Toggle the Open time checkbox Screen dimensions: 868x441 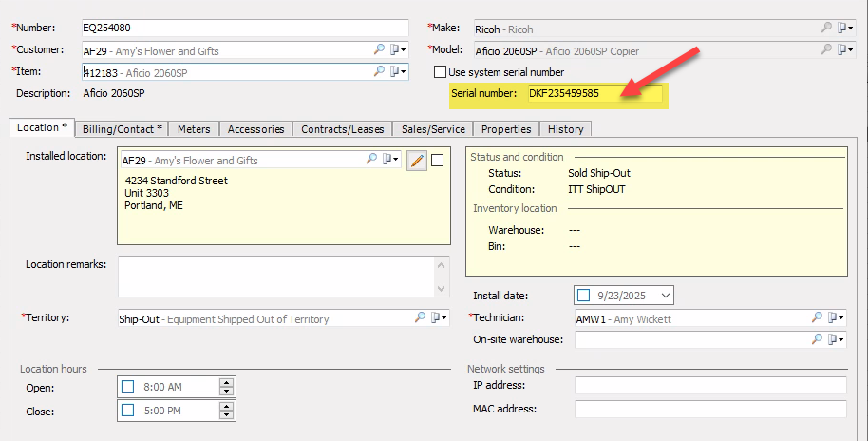pyautogui.click(x=128, y=387)
